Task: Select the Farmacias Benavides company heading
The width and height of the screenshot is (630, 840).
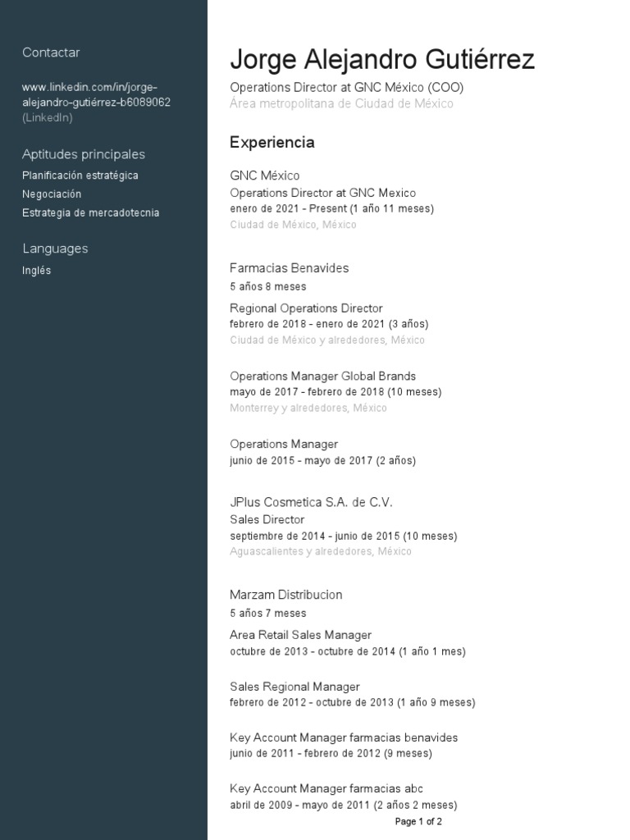Action: 290,268
